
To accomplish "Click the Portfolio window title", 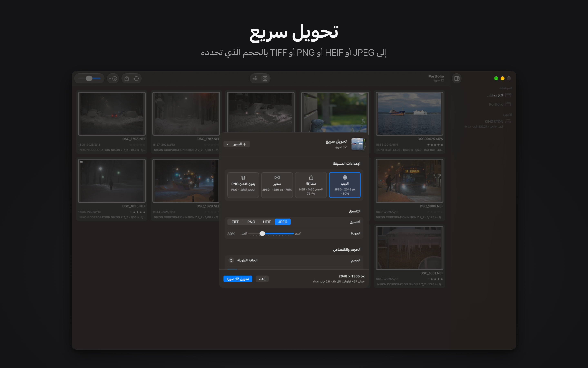I will (x=436, y=76).
